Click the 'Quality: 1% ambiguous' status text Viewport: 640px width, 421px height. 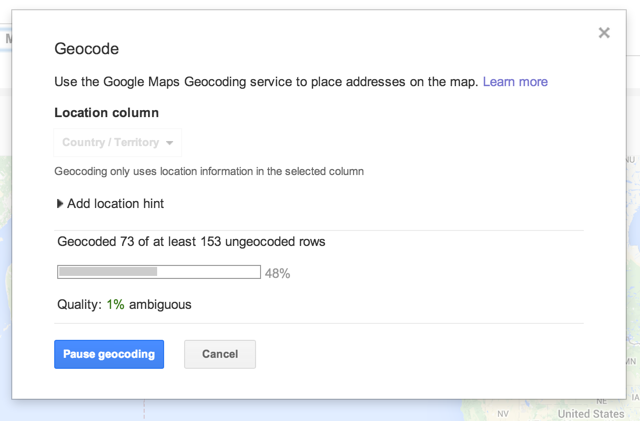[124, 305]
